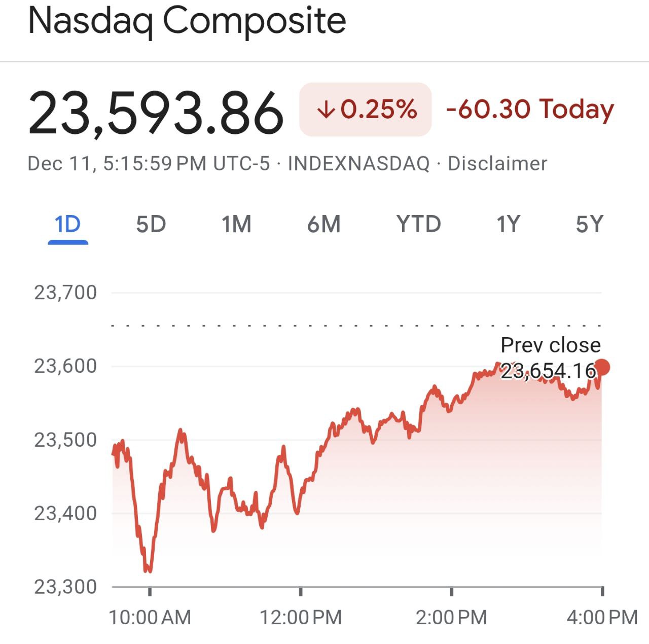View the 6M chart range
649x644 pixels.
[x=325, y=224]
